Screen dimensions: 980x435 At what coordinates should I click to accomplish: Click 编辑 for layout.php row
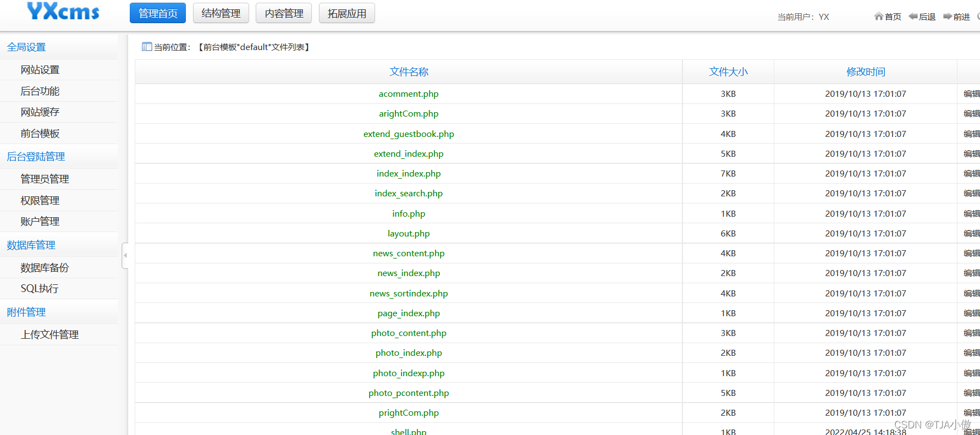click(972, 234)
